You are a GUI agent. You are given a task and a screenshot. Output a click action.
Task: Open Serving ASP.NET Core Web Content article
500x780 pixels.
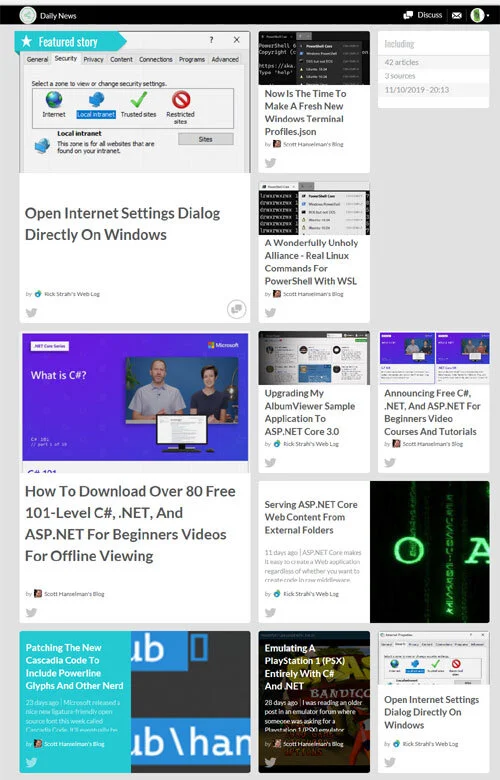tap(311, 517)
